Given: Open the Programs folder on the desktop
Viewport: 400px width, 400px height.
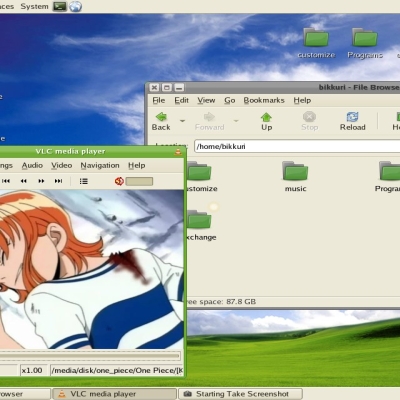Looking at the screenshot, I should (x=365, y=43).
